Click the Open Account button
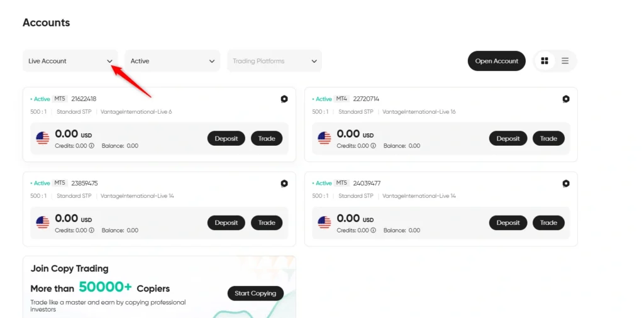 tap(497, 61)
